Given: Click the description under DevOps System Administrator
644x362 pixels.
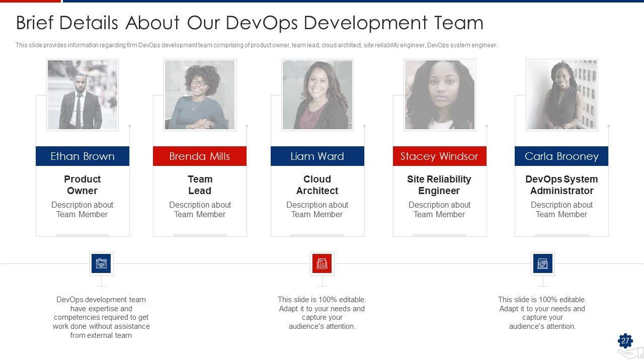Looking at the screenshot, I should 561,210.
